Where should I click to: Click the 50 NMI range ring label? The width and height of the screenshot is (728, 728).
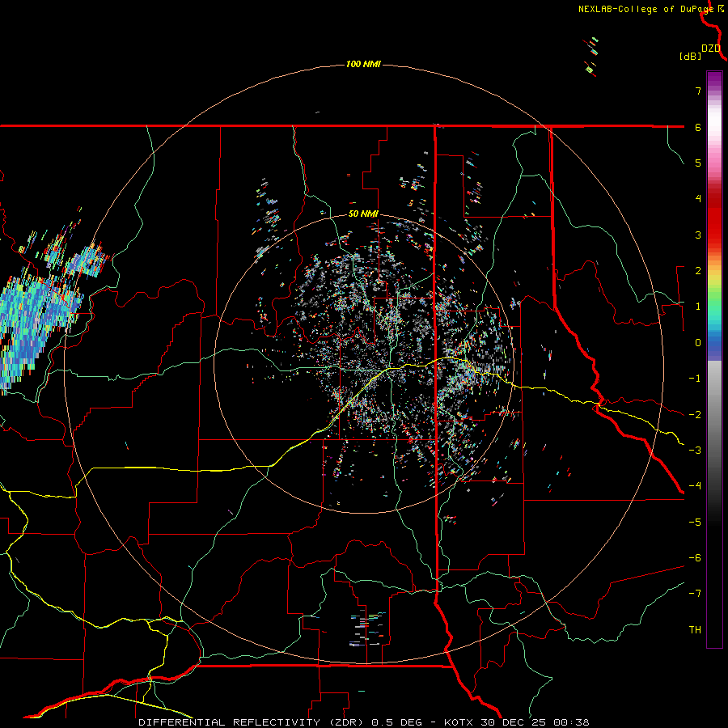point(363,214)
